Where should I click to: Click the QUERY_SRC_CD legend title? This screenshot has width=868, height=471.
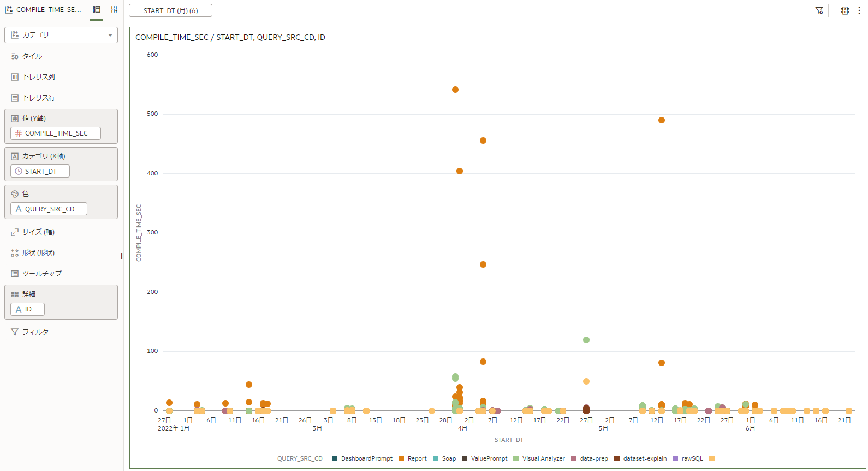300,458
